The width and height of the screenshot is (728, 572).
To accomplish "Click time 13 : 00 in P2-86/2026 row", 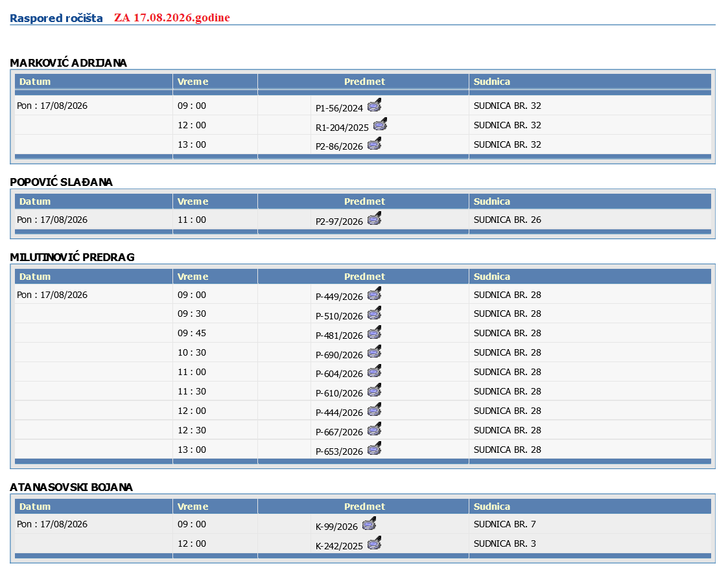I will pyautogui.click(x=192, y=144).
